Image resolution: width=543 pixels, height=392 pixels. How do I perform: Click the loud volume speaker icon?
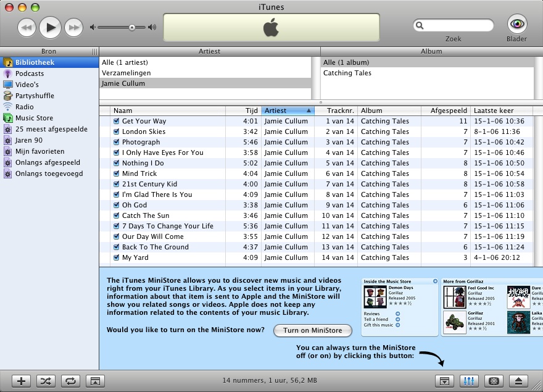[x=152, y=27]
